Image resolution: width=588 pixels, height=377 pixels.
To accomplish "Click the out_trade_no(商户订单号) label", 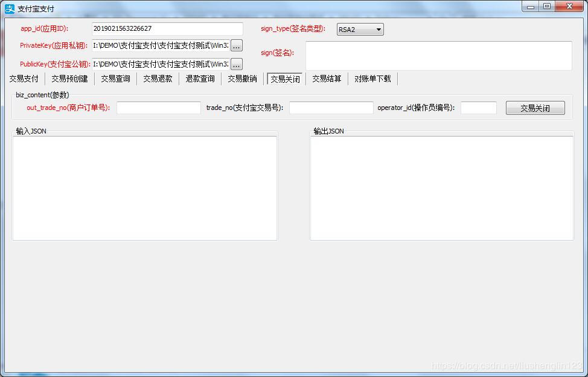I will click(68, 108).
